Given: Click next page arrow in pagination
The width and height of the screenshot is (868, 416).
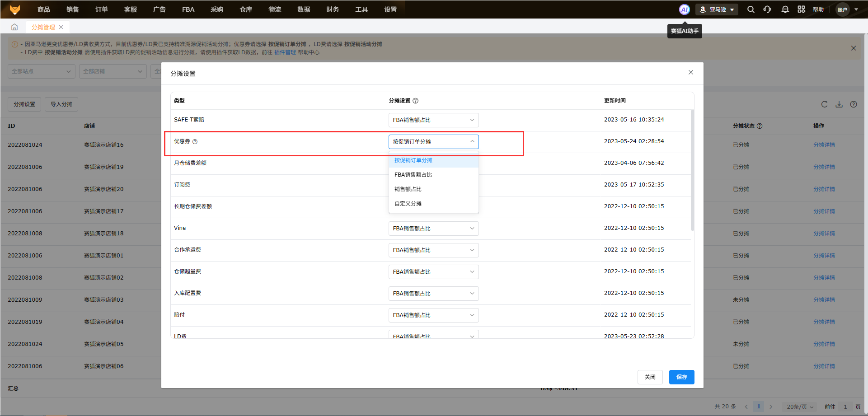Looking at the screenshot, I should tap(771, 407).
